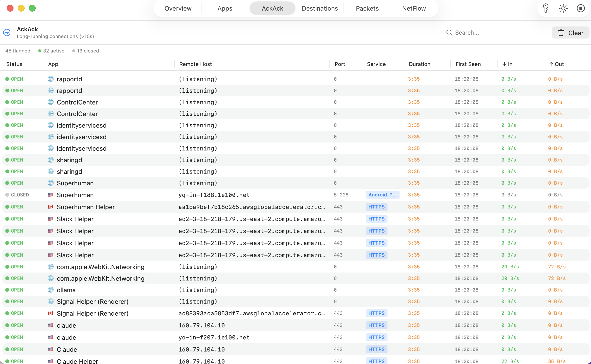
Task: Filter by 13 closed connections
Action: [85, 51]
